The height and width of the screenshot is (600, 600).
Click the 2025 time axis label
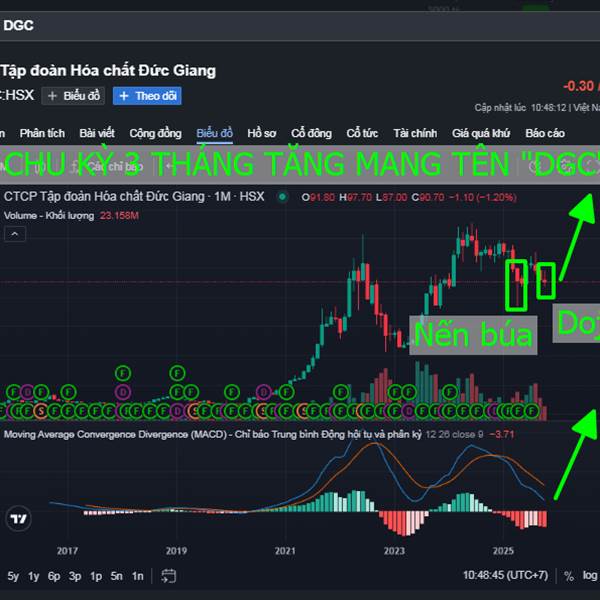pyautogui.click(x=503, y=551)
